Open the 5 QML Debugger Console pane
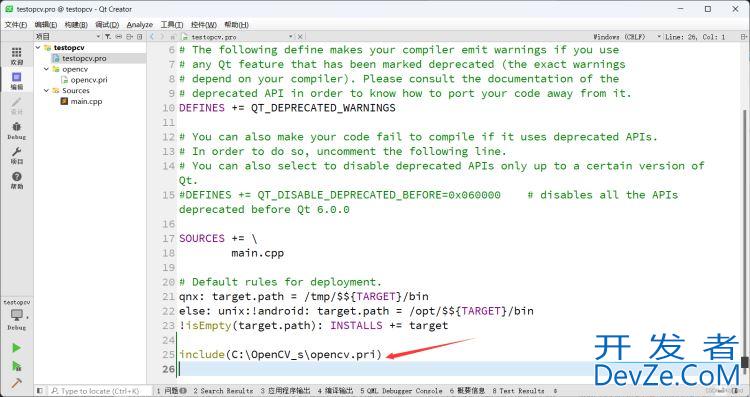Viewport: 750px width, 397px height. tap(401, 391)
